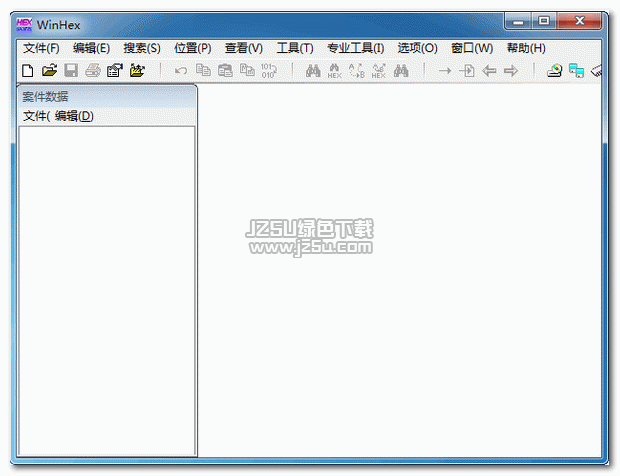This screenshot has height=476, width=620.
Task: Click the Undo arrow icon
Action: (181, 71)
